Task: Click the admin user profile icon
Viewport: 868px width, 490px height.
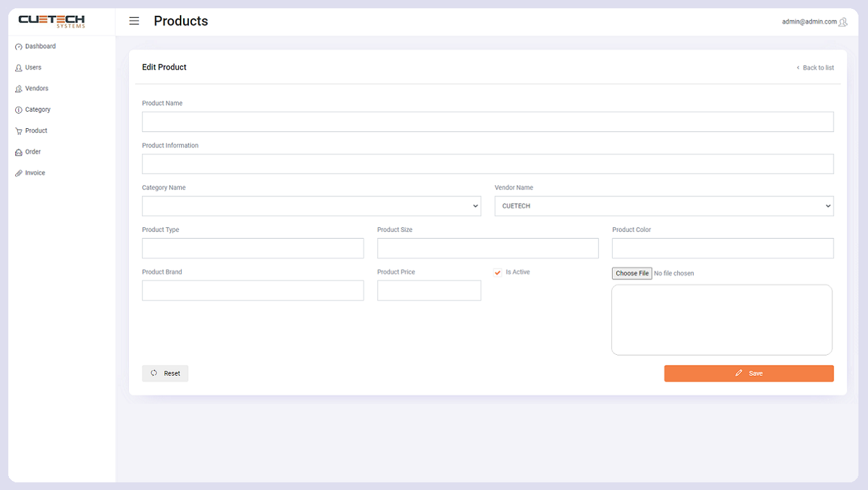Action: [843, 22]
